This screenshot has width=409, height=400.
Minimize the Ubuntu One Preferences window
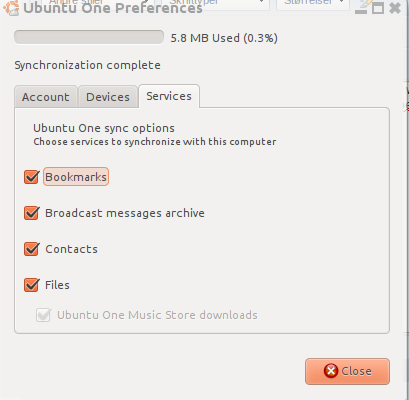click(x=361, y=10)
